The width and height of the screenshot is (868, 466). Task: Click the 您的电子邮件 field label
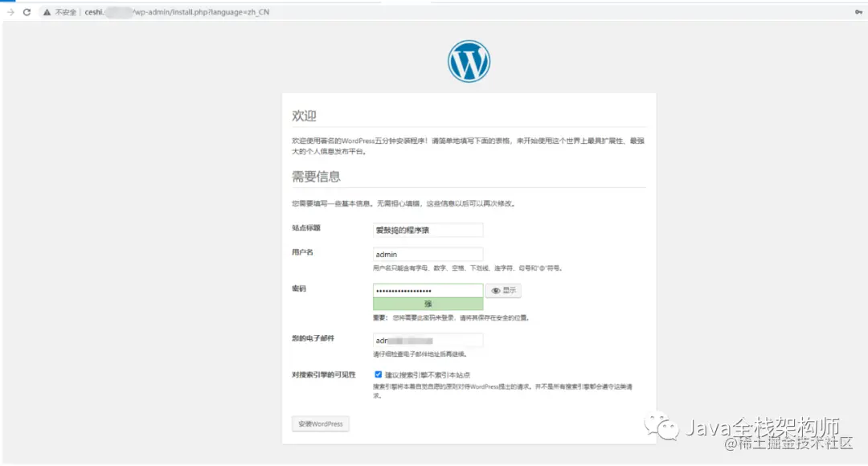coord(313,338)
